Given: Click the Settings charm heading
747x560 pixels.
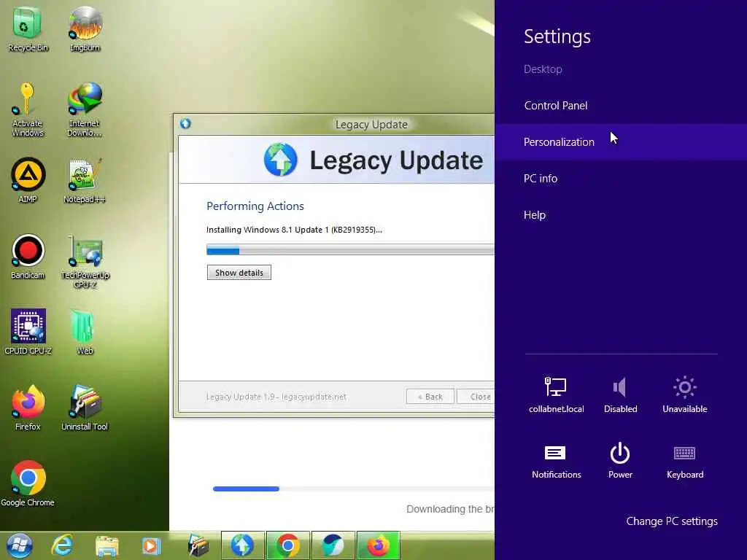Looking at the screenshot, I should [557, 36].
